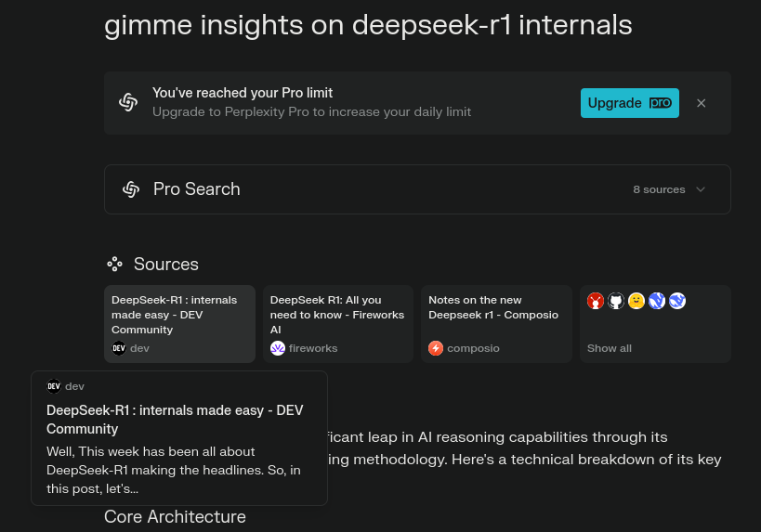
Task: Click the fireworks favicon icon
Action: (x=278, y=348)
